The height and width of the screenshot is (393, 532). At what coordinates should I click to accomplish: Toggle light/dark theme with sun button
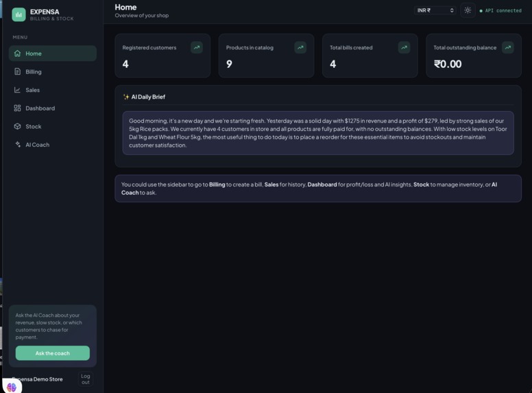click(468, 10)
